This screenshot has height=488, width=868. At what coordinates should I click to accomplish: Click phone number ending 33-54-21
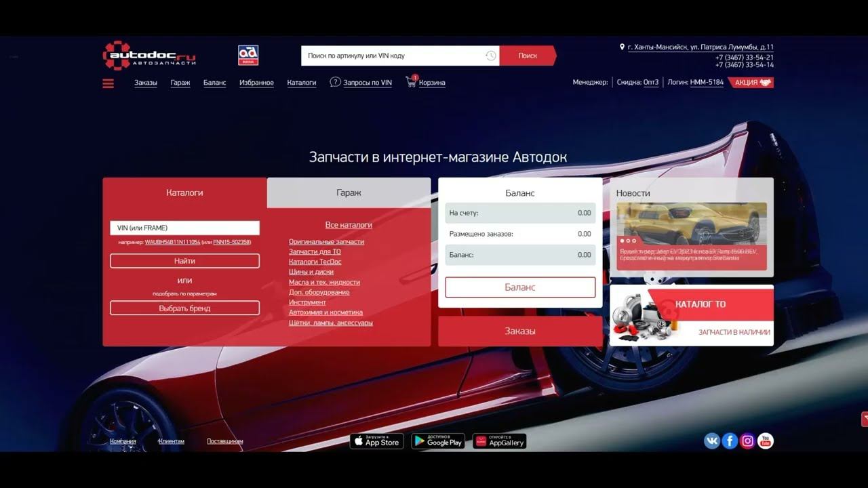(x=745, y=58)
